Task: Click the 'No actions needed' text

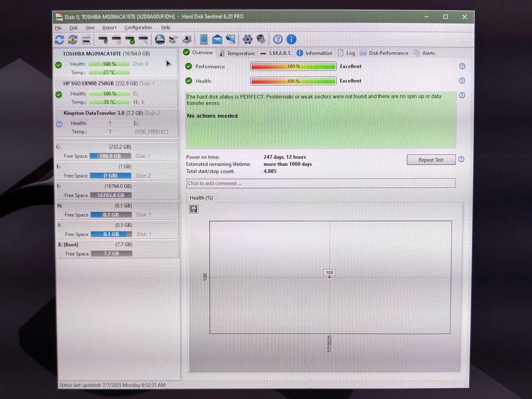Action: (x=213, y=116)
